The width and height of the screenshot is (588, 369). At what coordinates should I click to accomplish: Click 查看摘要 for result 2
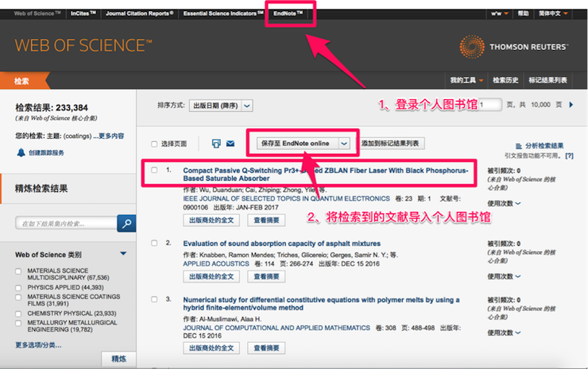(x=266, y=276)
